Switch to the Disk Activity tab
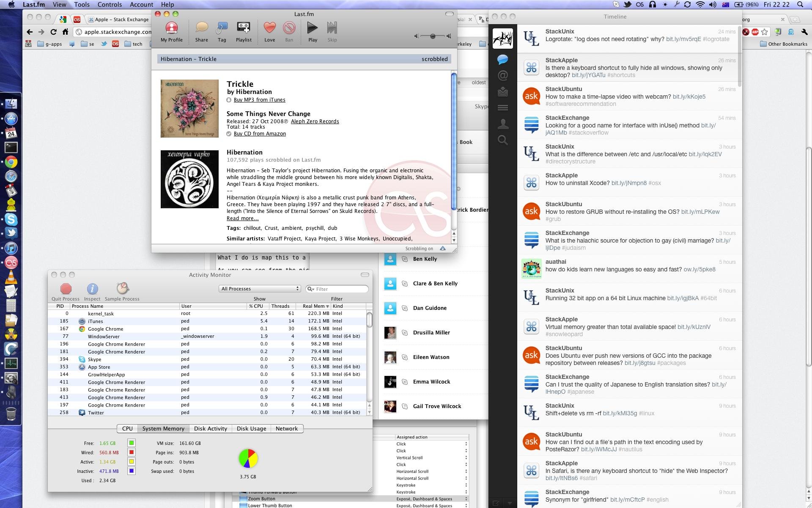The width and height of the screenshot is (812, 508). tap(211, 428)
